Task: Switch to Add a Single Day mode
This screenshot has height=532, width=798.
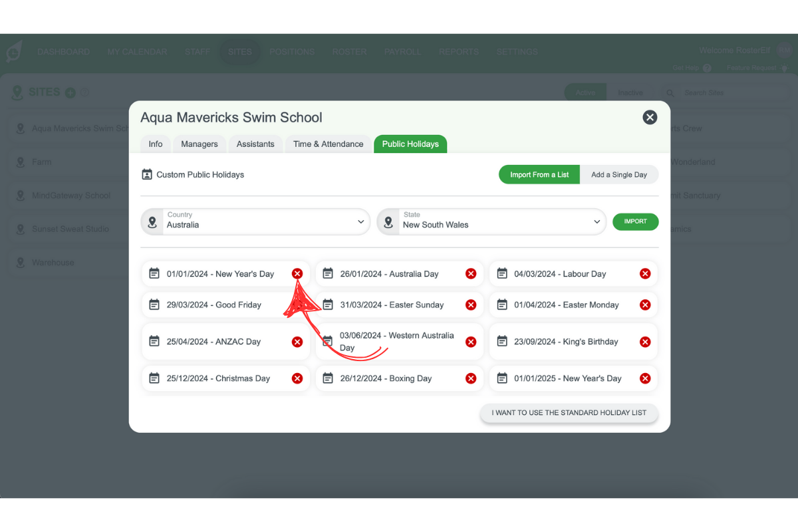Action: click(619, 175)
